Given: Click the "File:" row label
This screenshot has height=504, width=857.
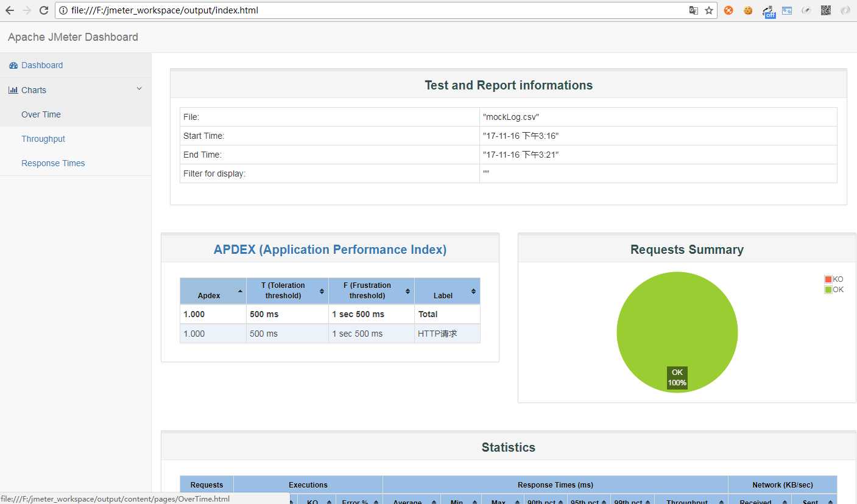Looking at the screenshot, I should (x=191, y=117).
